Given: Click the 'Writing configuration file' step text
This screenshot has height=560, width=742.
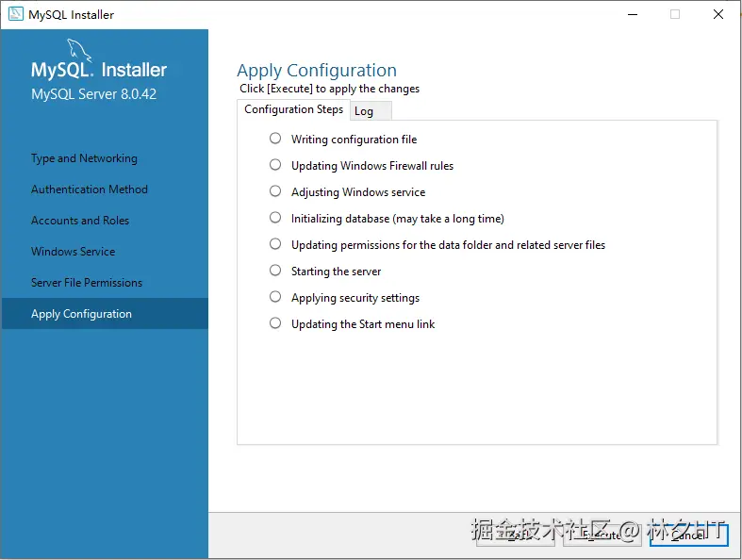Looking at the screenshot, I should coord(354,140).
